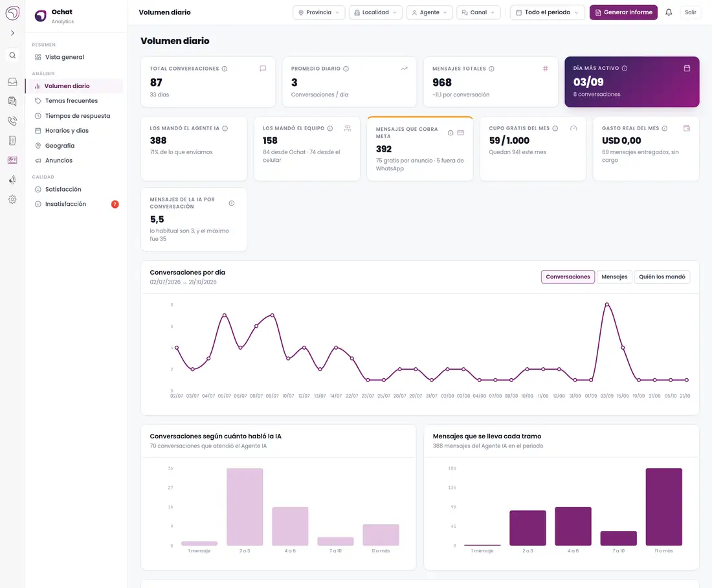Show info for Mensajes Totales card
The width and height of the screenshot is (712, 588).
click(491, 69)
